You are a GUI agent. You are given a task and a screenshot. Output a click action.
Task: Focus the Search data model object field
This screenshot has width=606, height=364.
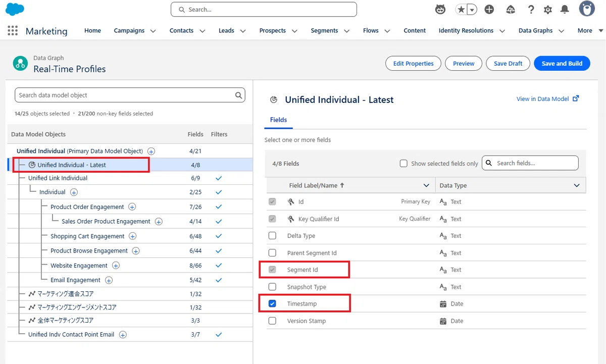pos(130,95)
